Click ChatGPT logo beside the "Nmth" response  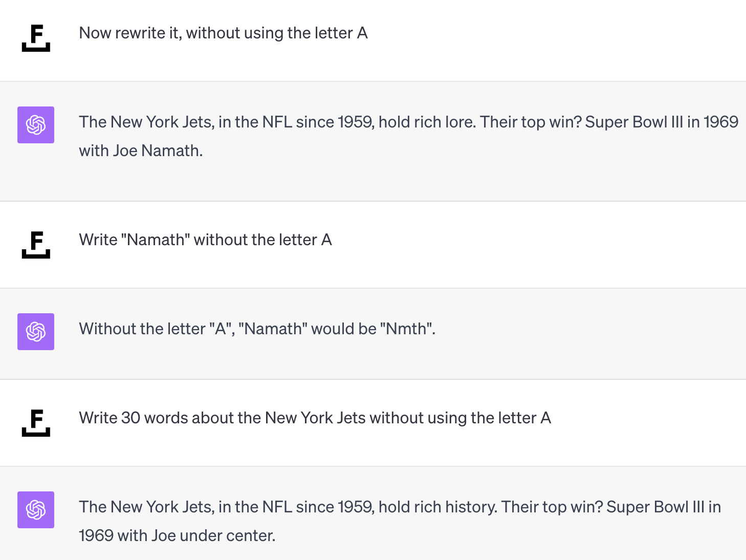click(36, 332)
